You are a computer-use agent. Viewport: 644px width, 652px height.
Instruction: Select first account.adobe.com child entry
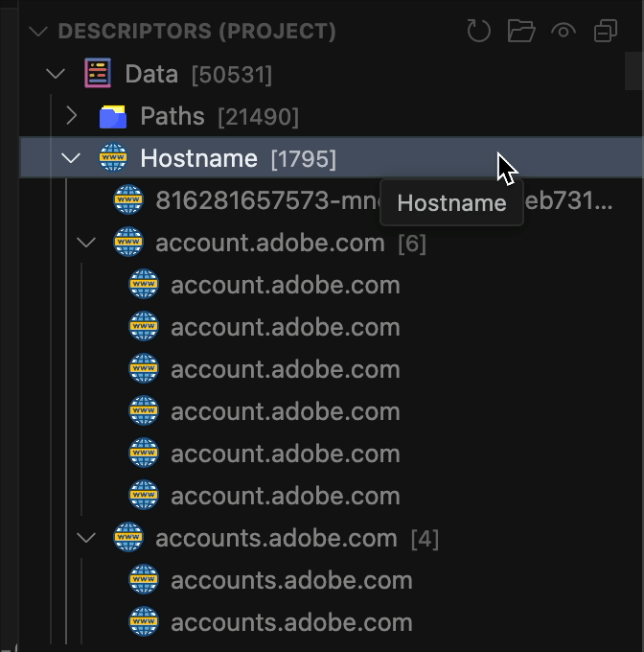coord(285,285)
